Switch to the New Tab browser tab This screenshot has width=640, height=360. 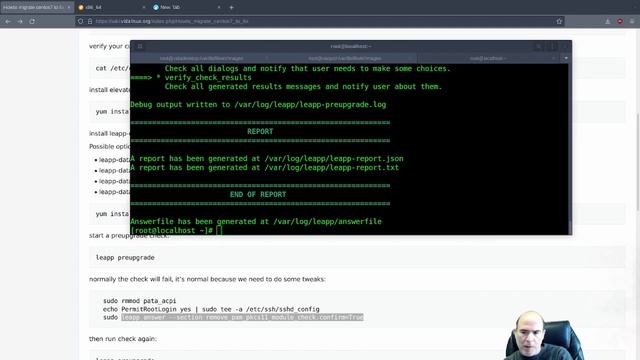point(187,7)
